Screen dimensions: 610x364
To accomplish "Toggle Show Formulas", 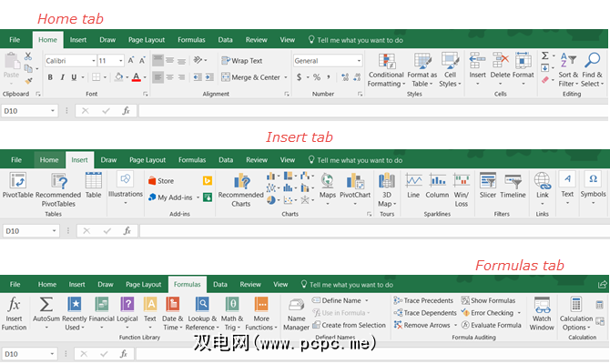I will pyautogui.click(x=489, y=300).
